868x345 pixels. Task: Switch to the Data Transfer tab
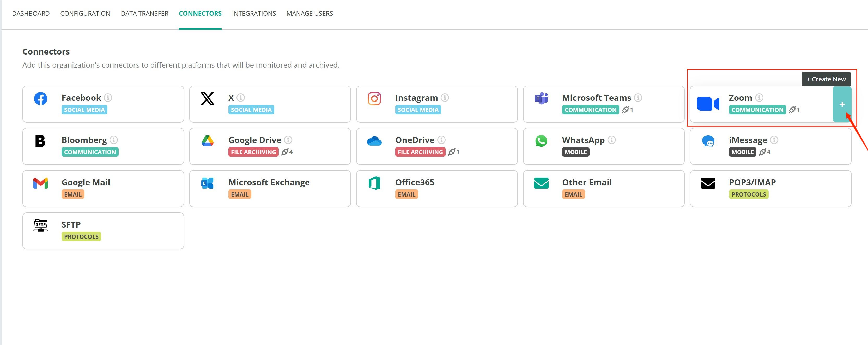click(x=144, y=14)
